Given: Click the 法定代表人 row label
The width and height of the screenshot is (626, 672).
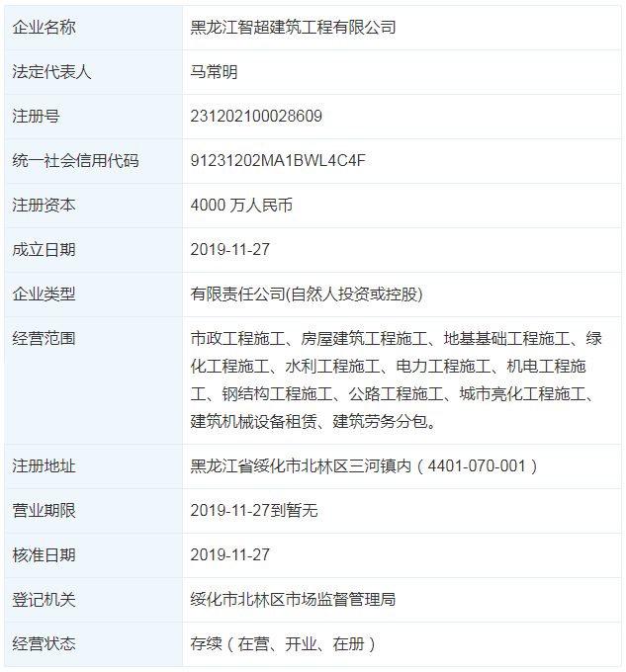Looking at the screenshot, I should coord(51,72).
